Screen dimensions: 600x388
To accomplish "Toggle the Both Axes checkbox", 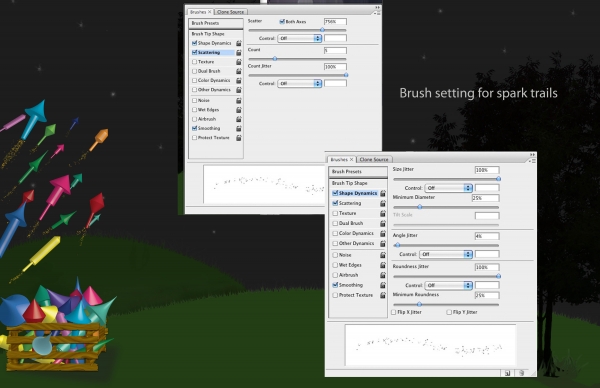I will pos(282,22).
